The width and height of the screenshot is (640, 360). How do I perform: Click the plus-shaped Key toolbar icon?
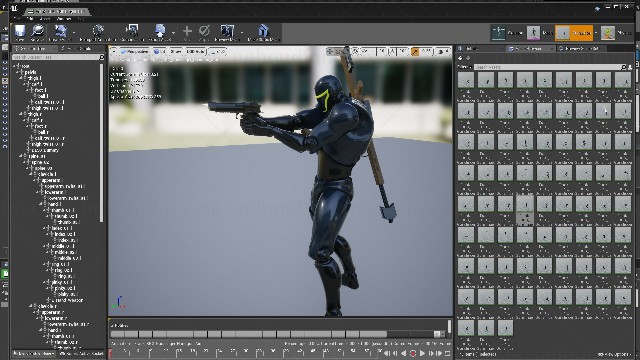click(187, 31)
